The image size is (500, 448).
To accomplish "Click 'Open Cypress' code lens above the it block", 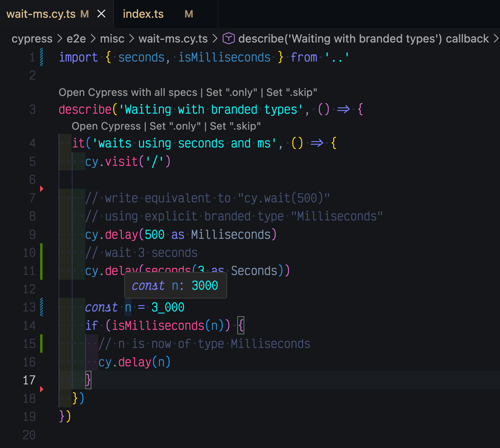I will (106, 126).
